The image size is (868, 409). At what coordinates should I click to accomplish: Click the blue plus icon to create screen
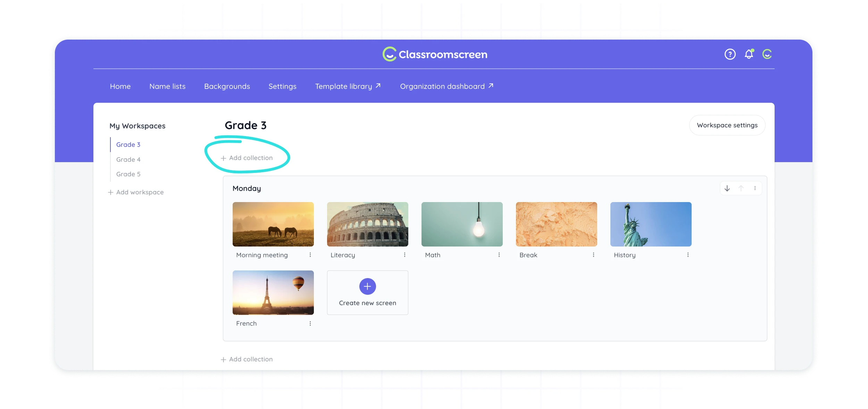click(367, 286)
